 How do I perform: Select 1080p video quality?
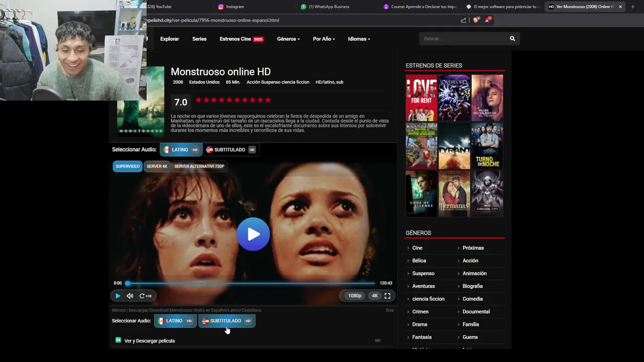tap(355, 296)
